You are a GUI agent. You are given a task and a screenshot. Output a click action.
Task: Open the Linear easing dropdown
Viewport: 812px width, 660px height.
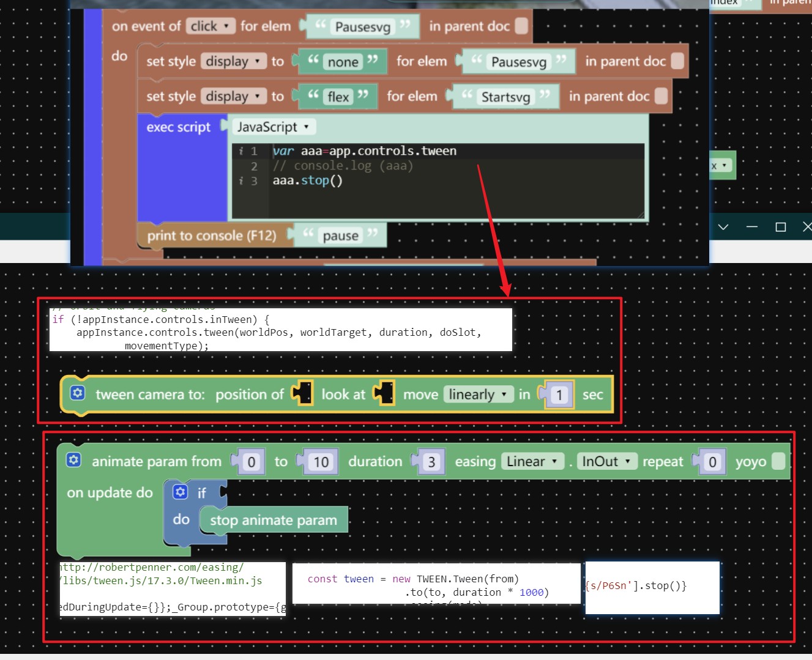click(532, 461)
